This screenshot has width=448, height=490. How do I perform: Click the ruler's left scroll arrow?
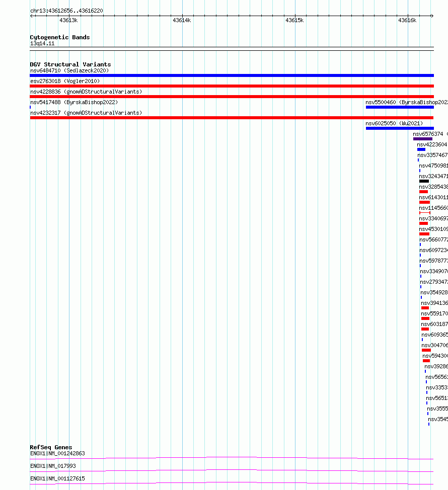(x=32, y=16)
